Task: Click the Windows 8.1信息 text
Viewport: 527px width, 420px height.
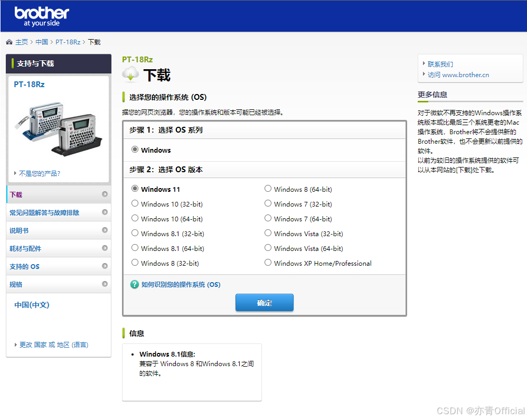Action: click(167, 354)
